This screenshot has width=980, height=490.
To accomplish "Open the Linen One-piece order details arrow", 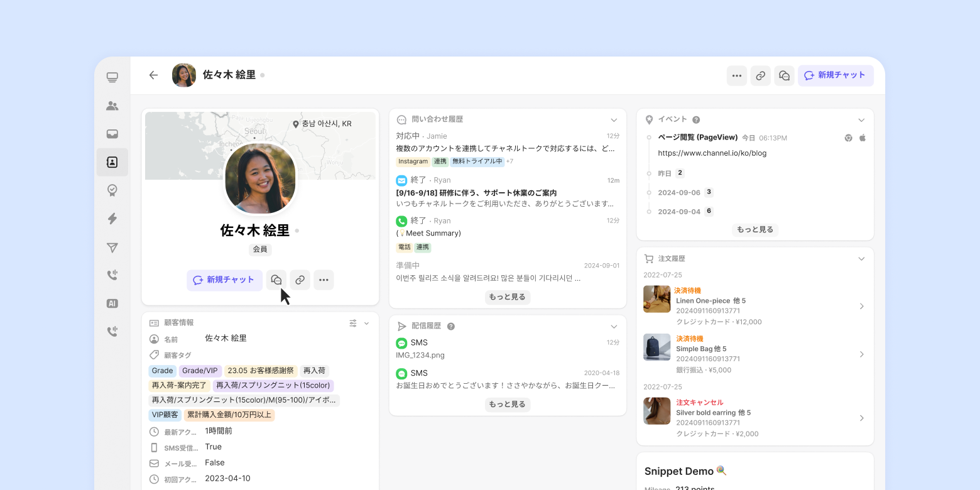I will point(862,307).
